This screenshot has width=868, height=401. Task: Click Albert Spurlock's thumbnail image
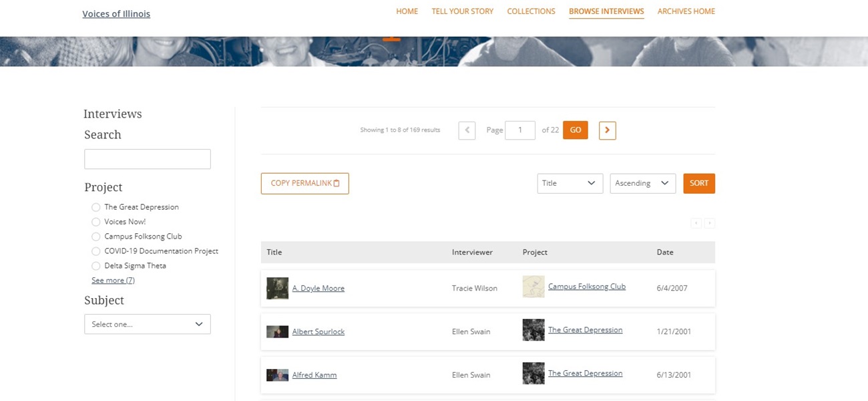[x=277, y=331]
